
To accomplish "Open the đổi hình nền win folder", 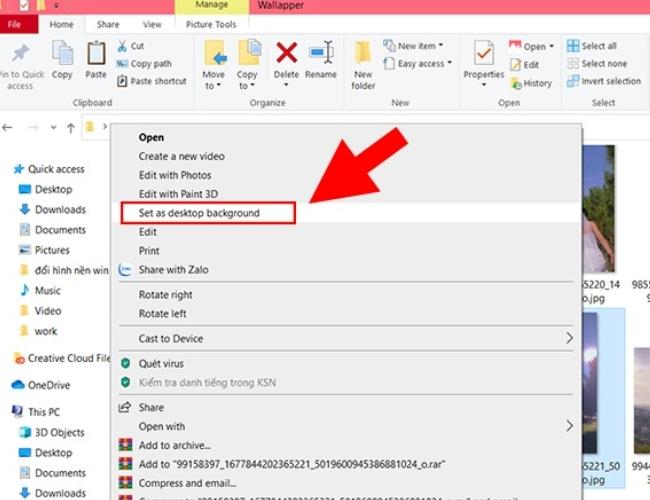I will tap(64, 270).
